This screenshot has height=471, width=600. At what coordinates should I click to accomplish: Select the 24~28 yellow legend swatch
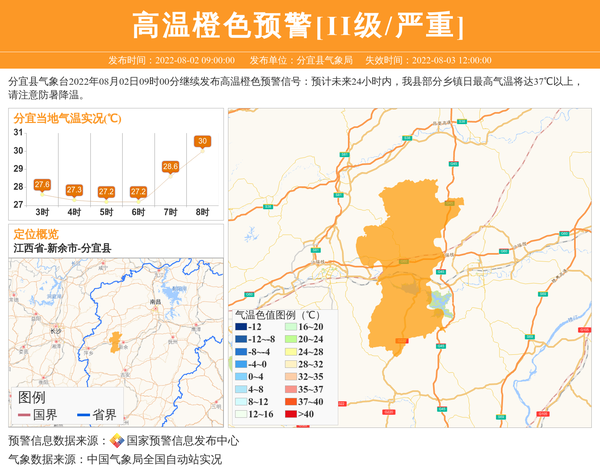290,352
